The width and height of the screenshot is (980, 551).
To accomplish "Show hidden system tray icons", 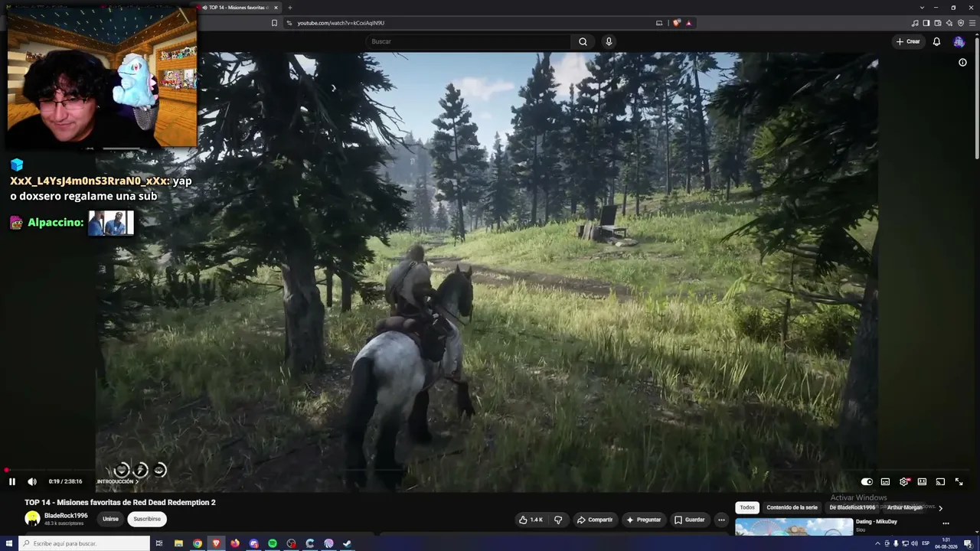I will coord(877,543).
